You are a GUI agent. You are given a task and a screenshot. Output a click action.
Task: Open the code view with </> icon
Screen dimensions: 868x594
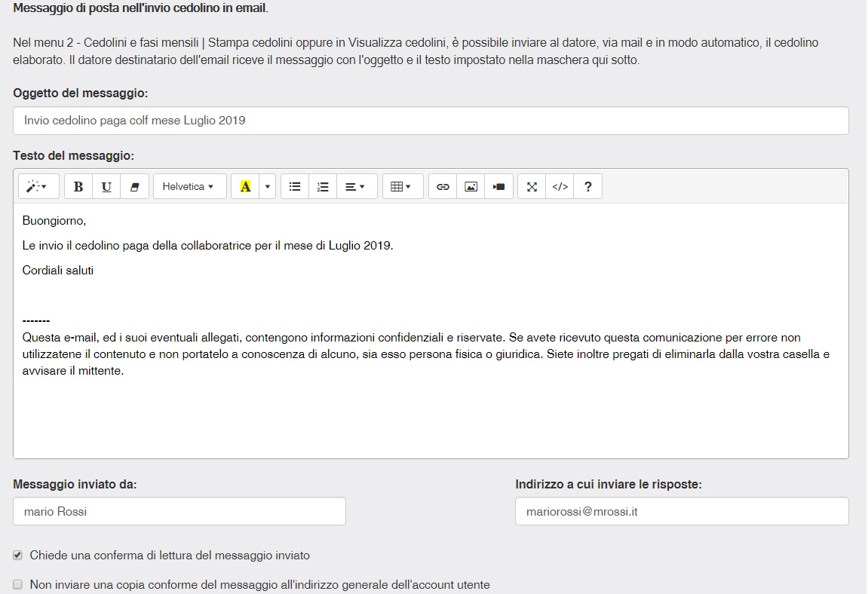[560, 187]
